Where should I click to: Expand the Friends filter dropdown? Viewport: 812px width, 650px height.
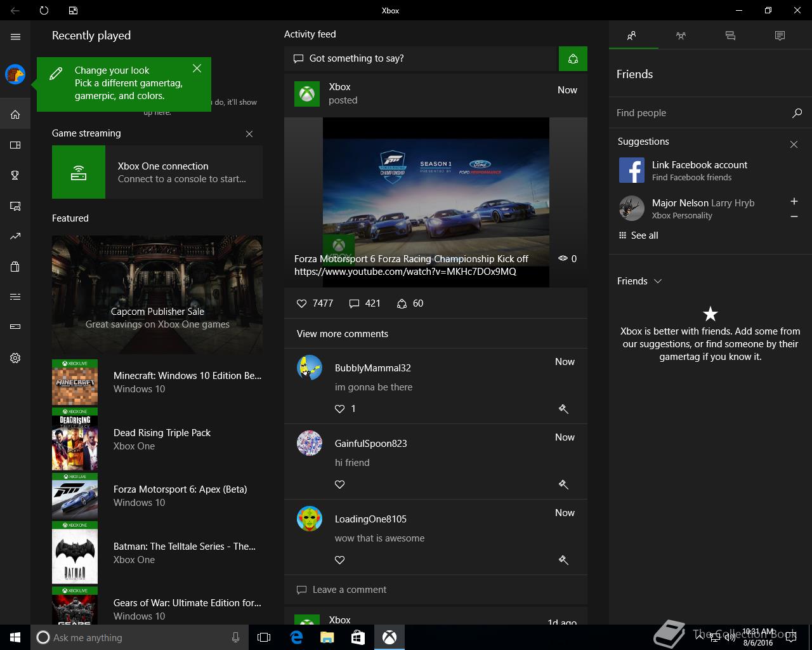[639, 281]
